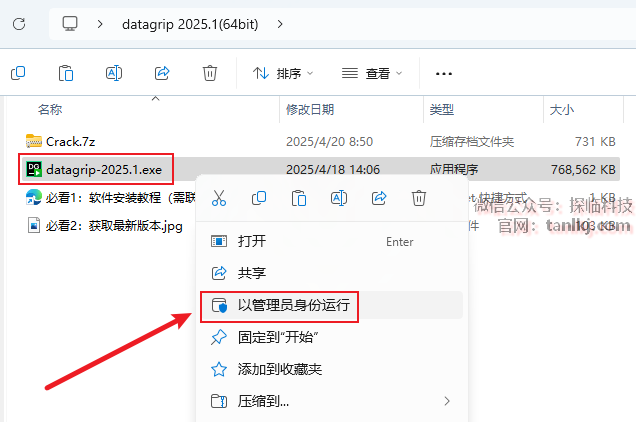Click the Copy icon in the Explorer toolbar

(x=18, y=73)
